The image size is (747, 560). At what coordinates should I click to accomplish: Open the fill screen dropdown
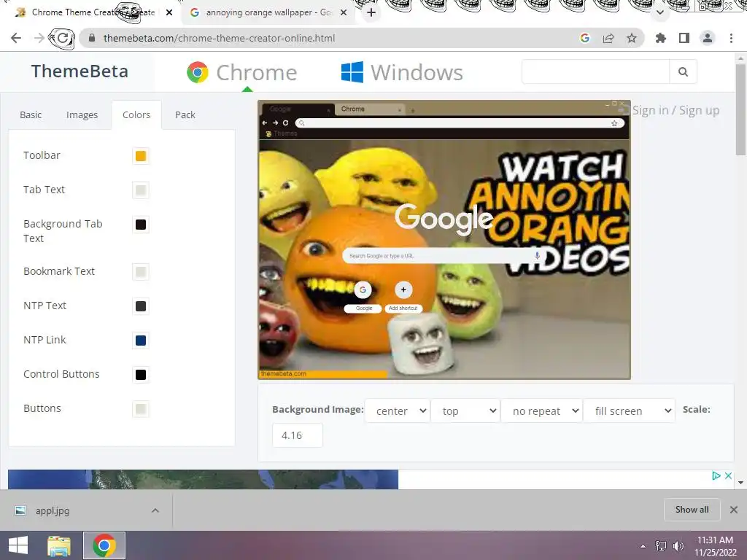[x=630, y=411]
